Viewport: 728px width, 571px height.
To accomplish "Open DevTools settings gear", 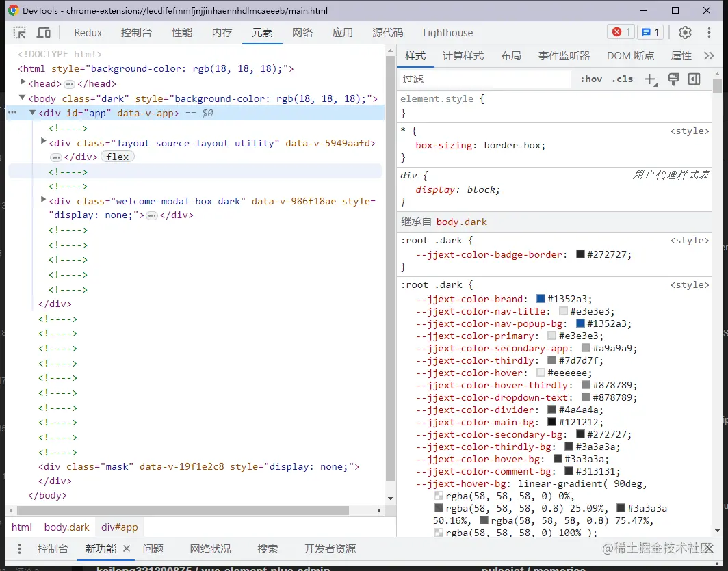I will [685, 33].
